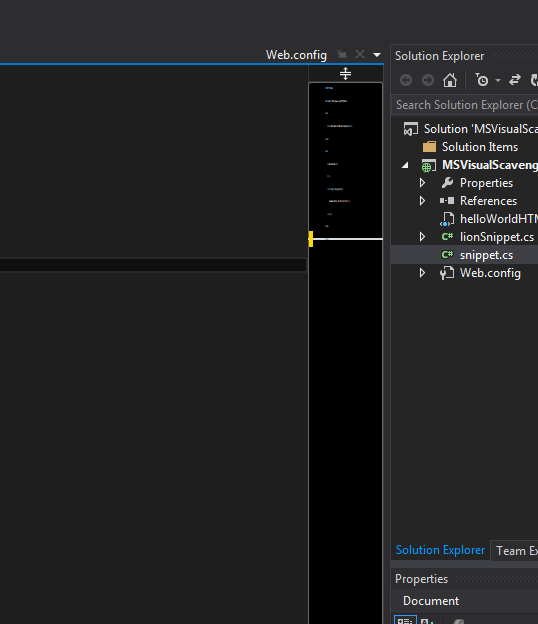Select the Categorized view icon in Properties
The height and width of the screenshot is (624, 538).
pos(405,620)
